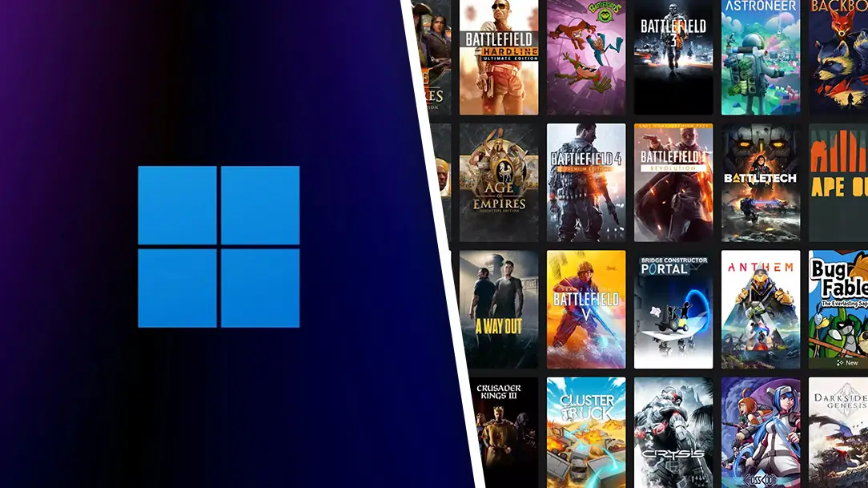Open the Crusader Kings III tile
This screenshot has height=488, width=868.
[499, 433]
